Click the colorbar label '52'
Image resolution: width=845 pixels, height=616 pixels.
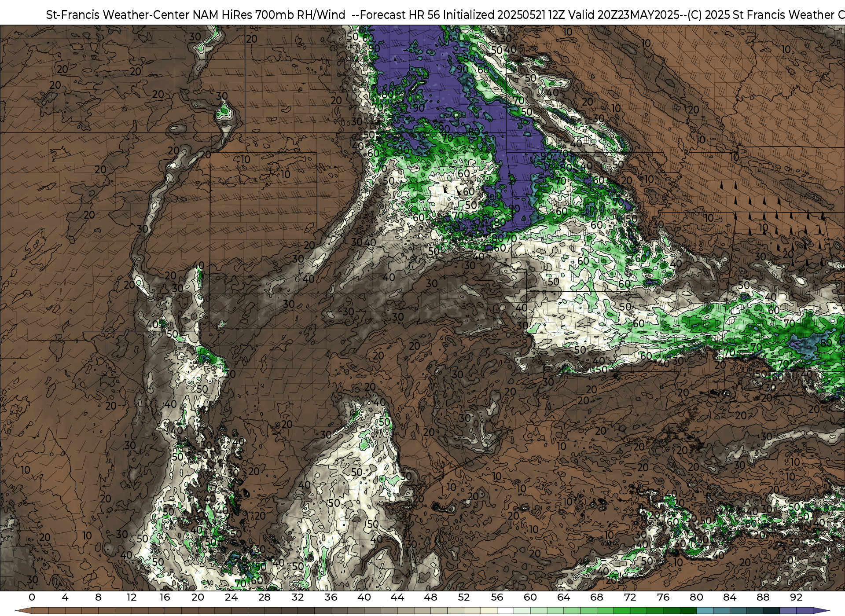click(x=464, y=597)
